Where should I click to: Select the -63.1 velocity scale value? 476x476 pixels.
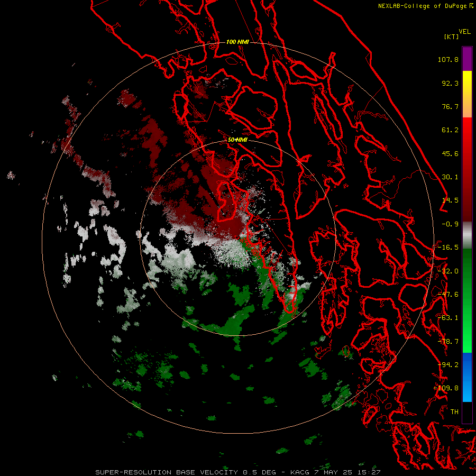448,318
